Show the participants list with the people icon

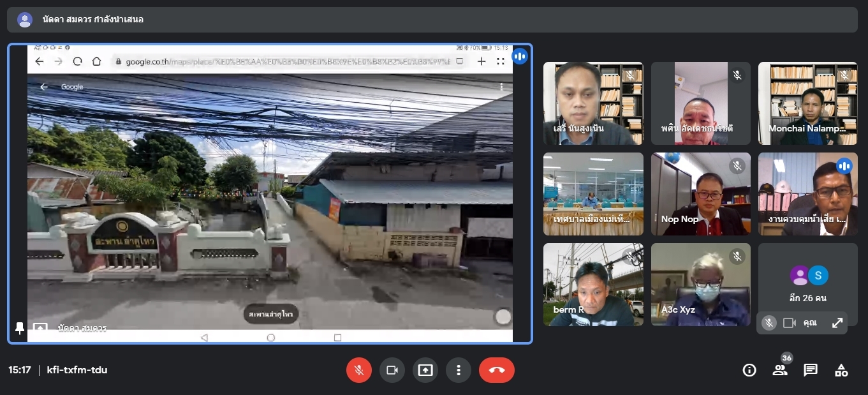[x=780, y=370]
